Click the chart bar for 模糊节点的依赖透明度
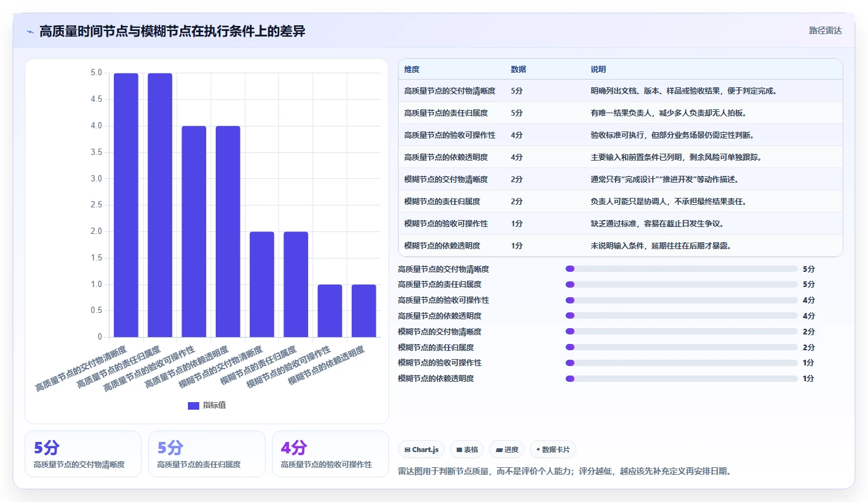This screenshot has width=868, height=502. click(x=364, y=310)
